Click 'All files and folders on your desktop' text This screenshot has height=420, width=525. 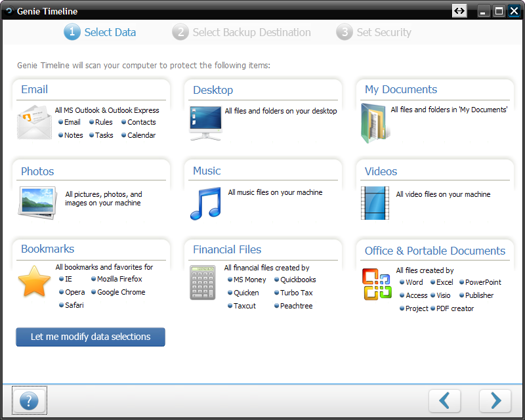pyautogui.click(x=281, y=111)
